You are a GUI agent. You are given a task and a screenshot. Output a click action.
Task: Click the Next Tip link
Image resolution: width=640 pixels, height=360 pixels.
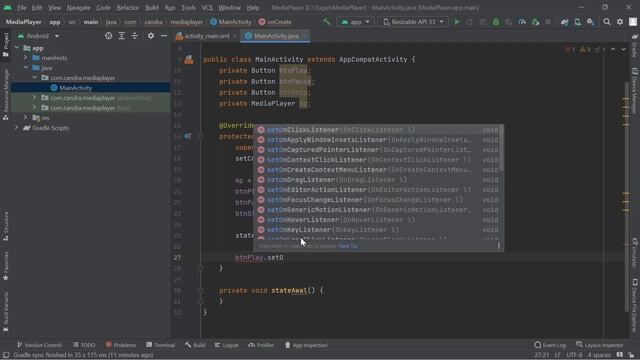[348, 246]
